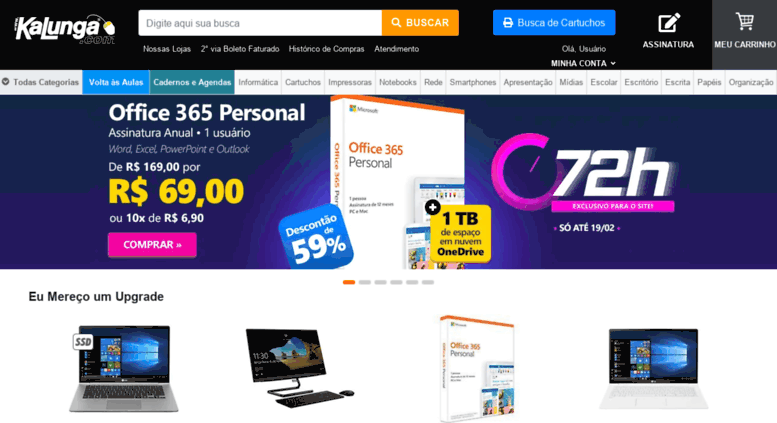Go to the Notebooks category
The width and height of the screenshot is (777, 423).
(398, 82)
